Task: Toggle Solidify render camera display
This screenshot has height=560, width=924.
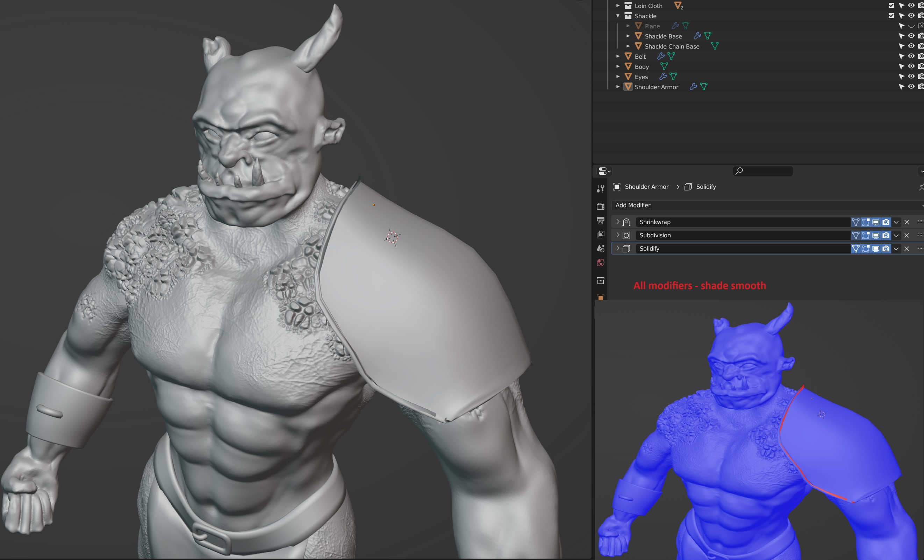Action: 886,249
